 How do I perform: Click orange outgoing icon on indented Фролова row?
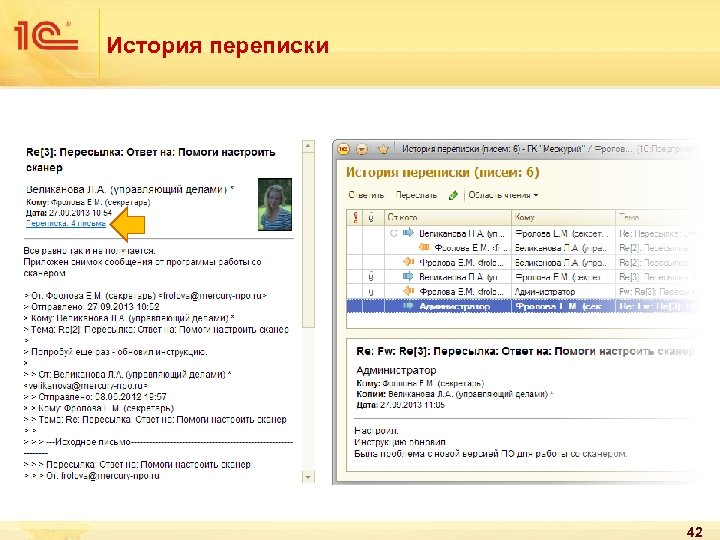point(424,248)
